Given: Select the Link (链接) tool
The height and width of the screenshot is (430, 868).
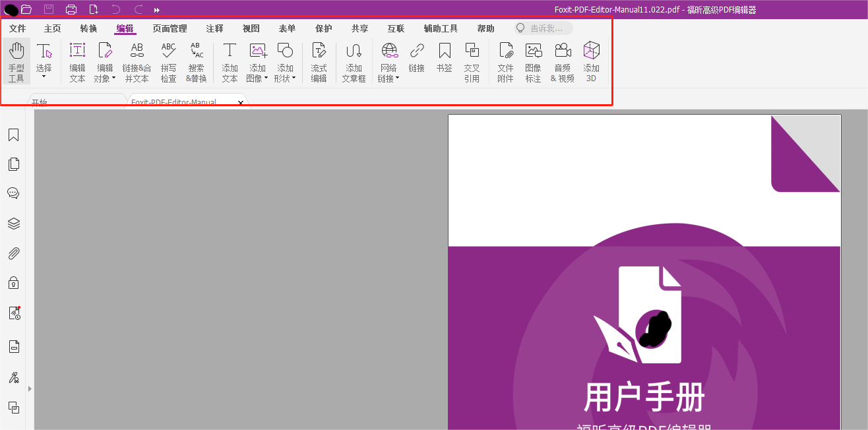Looking at the screenshot, I should pos(417,57).
